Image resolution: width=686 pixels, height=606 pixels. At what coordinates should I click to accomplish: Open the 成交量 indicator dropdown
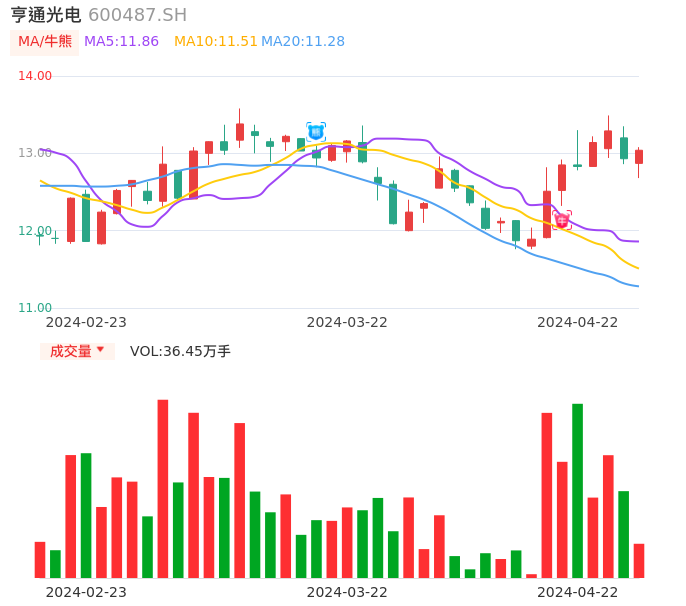click(x=77, y=351)
